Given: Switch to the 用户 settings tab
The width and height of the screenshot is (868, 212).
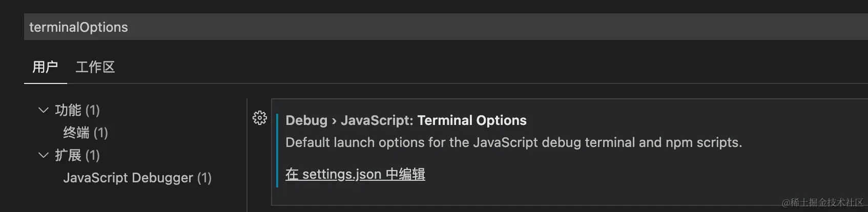Looking at the screenshot, I should click(45, 67).
